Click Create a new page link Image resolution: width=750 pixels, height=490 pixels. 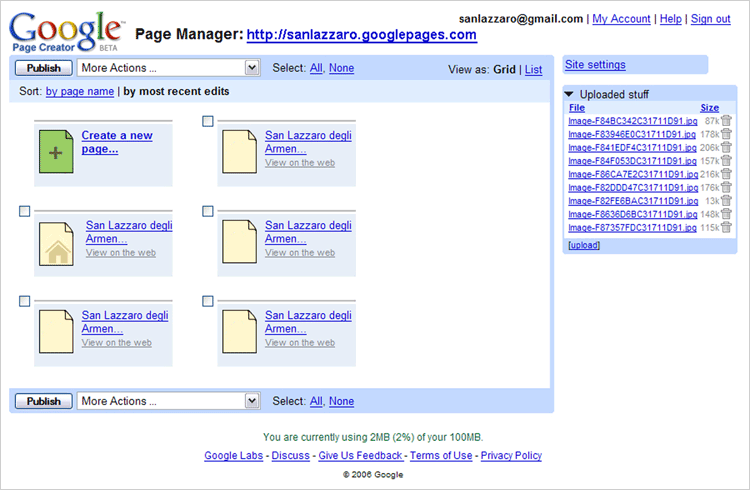click(117, 142)
